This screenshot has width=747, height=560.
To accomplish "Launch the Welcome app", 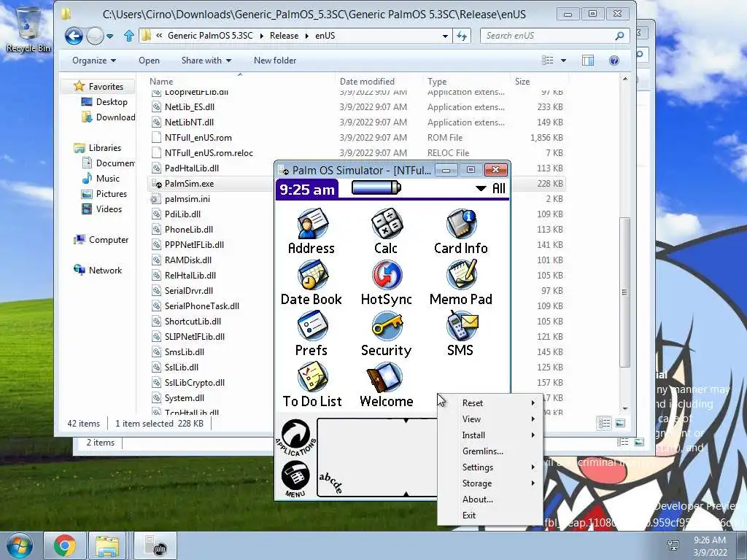I will [x=387, y=385].
